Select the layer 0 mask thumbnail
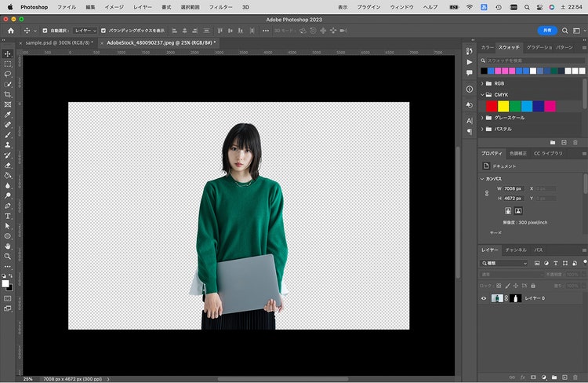The width and height of the screenshot is (588, 383). 516,298
